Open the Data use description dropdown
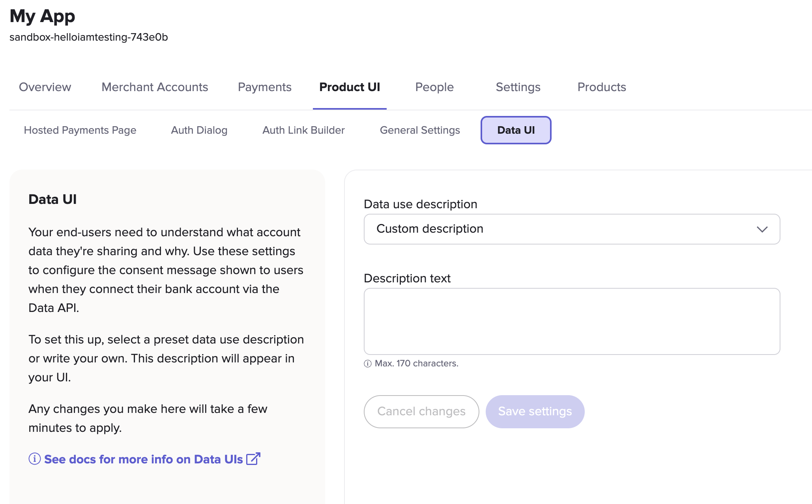 (571, 229)
